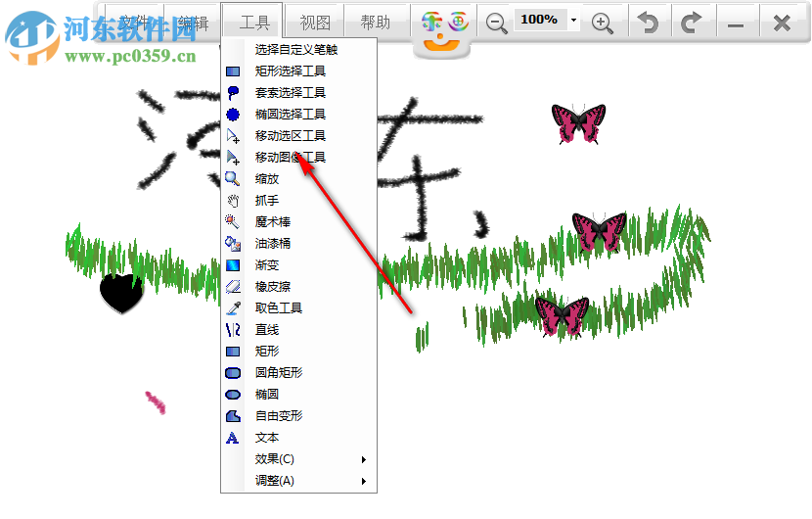Viewport: 812px width, 519px height.
Task: Select the free transform icon
Action: (233, 416)
